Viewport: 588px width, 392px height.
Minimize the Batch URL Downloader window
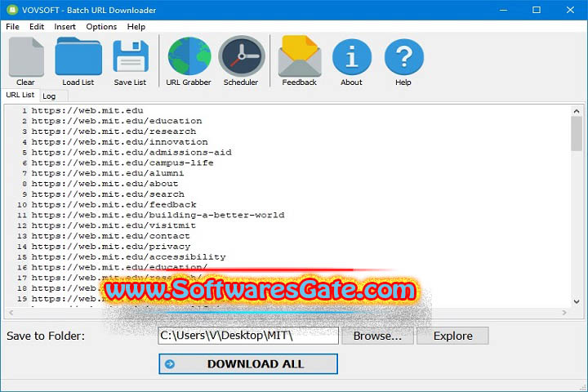coord(503,10)
